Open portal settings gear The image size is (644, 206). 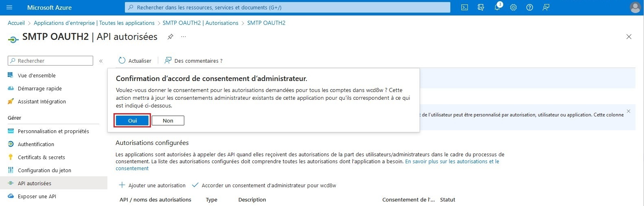(x=513, y=7)
